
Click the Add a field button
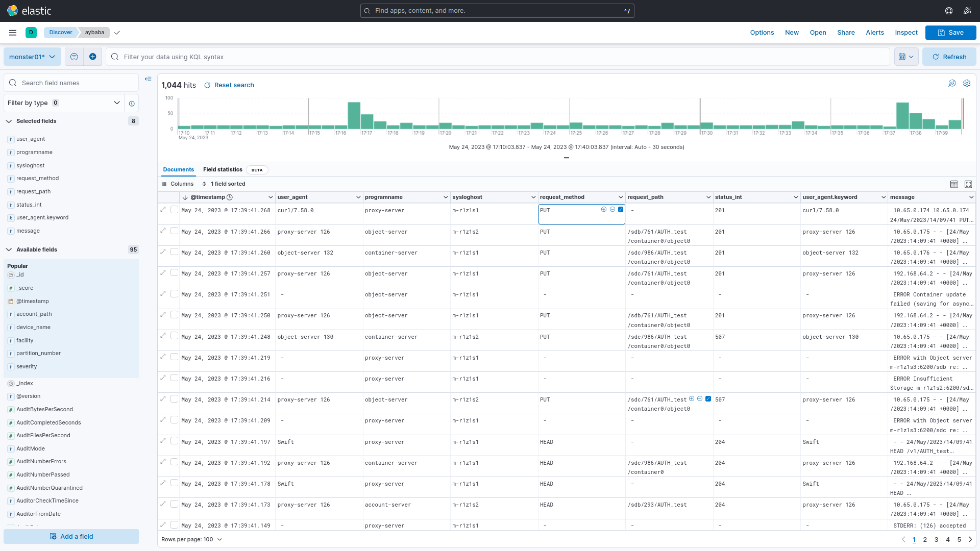click(71, 536)
